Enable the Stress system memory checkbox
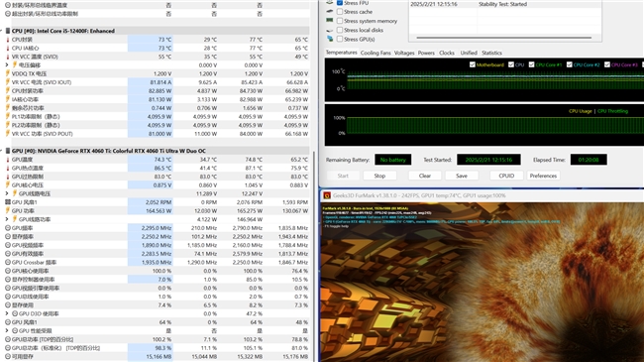The image size is (644, 362). point(340,21)
